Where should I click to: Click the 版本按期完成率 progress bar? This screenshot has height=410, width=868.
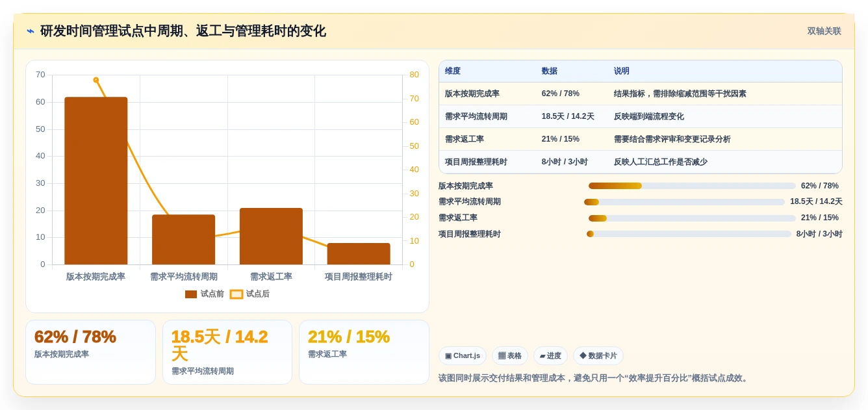tap(692, 186)
